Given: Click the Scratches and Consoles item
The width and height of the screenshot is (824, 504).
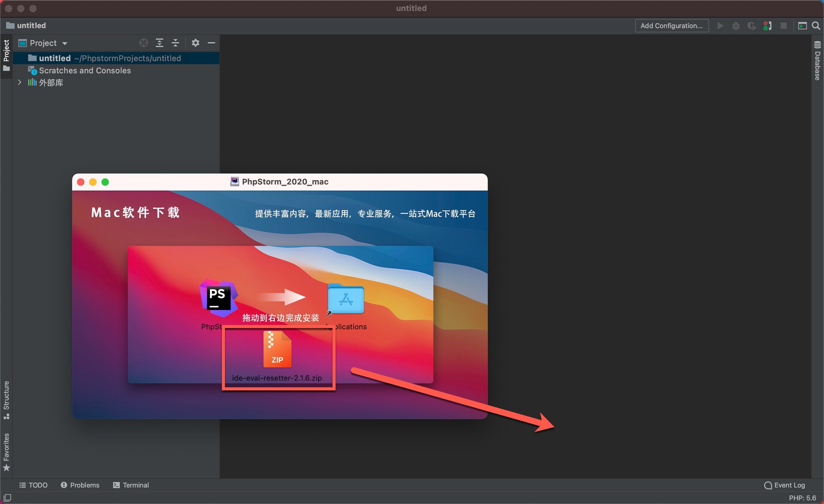Looking at the screenshot, I should 84,70.
